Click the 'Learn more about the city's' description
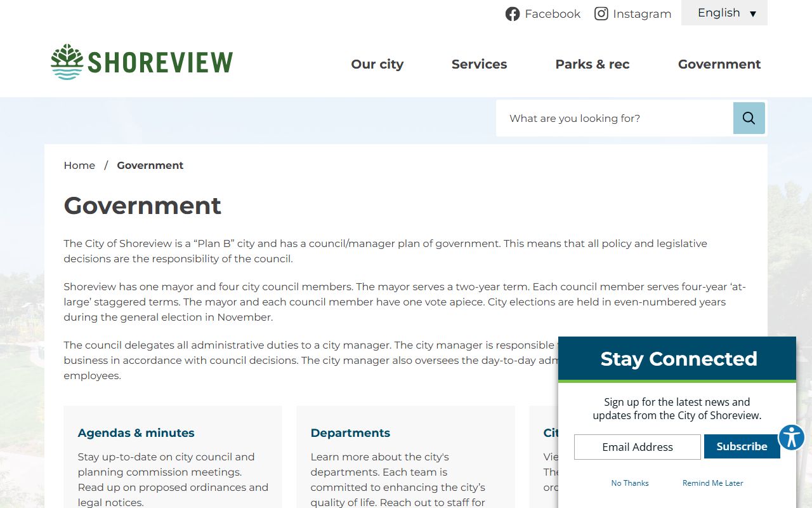The image size is (812, 508). pyautogui.click(x=398, y=479)
